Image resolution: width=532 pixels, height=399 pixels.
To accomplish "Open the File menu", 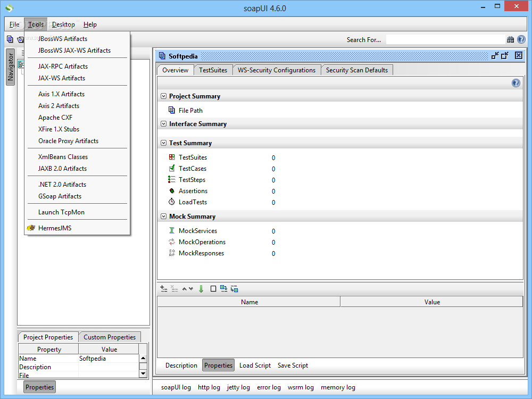I will [14, 24].
